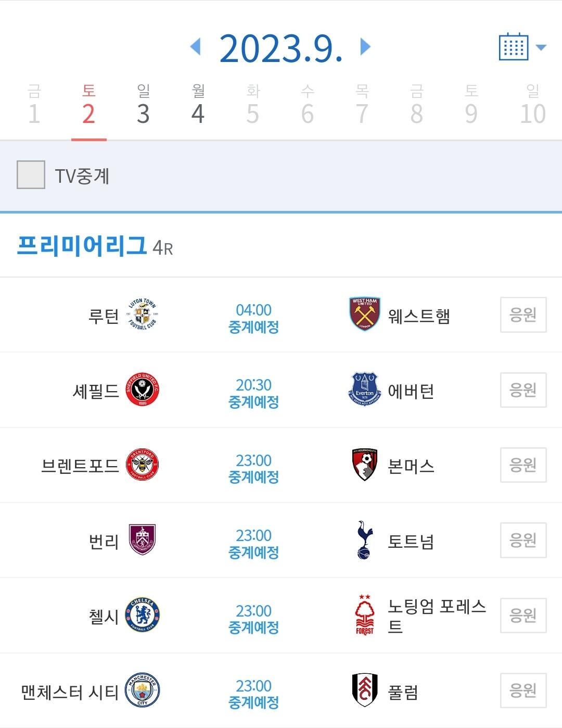The width and height of the screenshot is (562, 728).
Task: Open Sheffield vs Everton 20:30 match
Action: coord(253,393)
